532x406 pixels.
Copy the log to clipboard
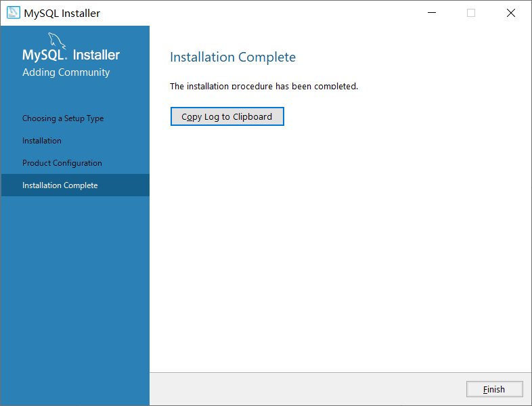pyautogui.click(x=227, y=116)
